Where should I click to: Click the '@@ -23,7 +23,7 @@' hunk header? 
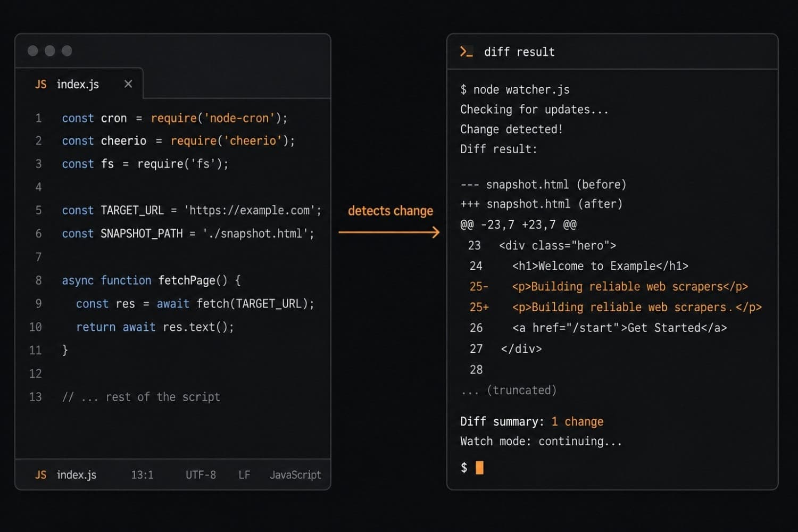pos(518,225)
